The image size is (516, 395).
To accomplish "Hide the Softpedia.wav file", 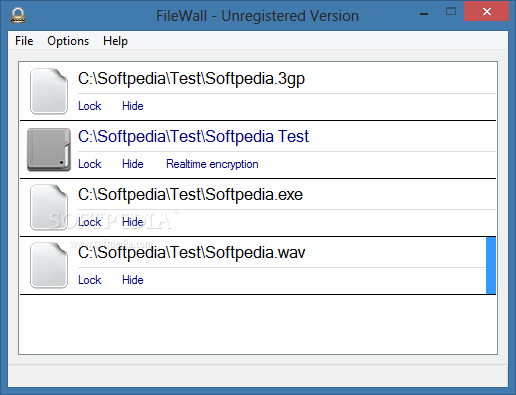I will [x=133, y=280].
